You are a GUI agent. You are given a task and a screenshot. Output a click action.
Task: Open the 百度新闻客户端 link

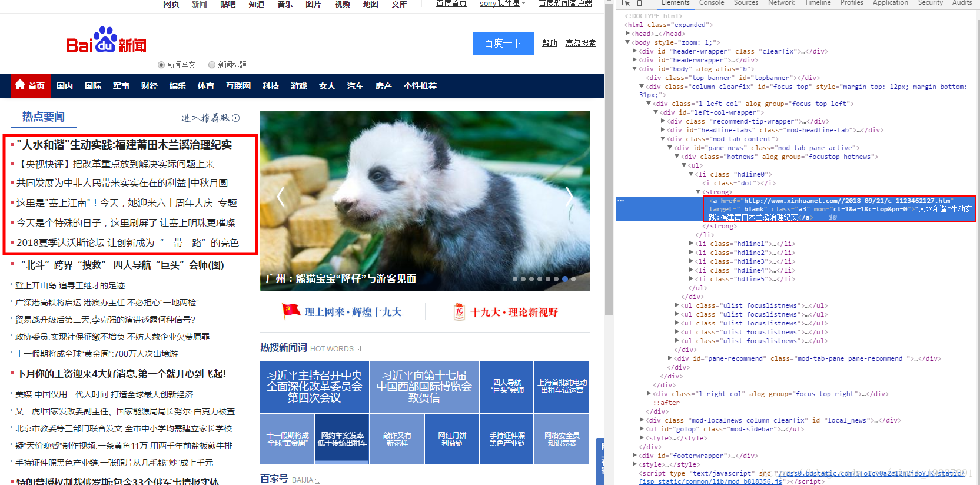pyautogui.click(x=565, y=4)
